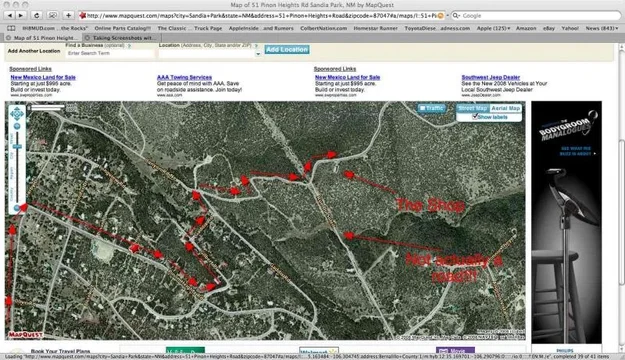
Task: Click the zoom slider handle on map
Action: 17,147
